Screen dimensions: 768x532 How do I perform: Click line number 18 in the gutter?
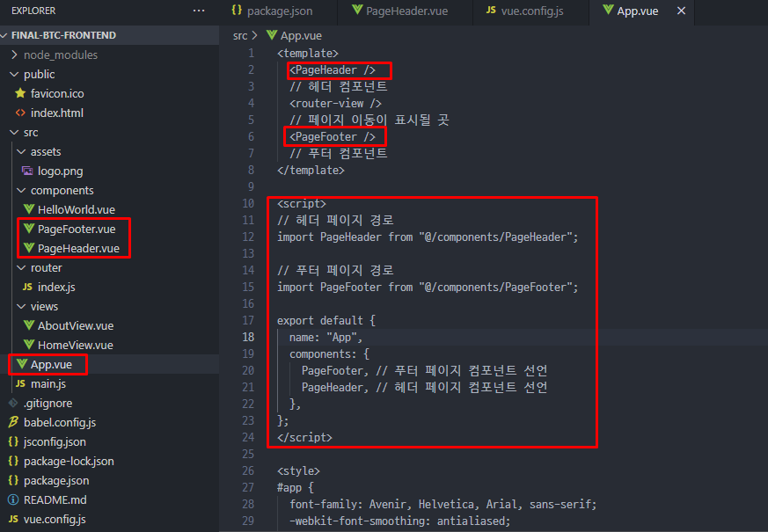pos(248,337)
